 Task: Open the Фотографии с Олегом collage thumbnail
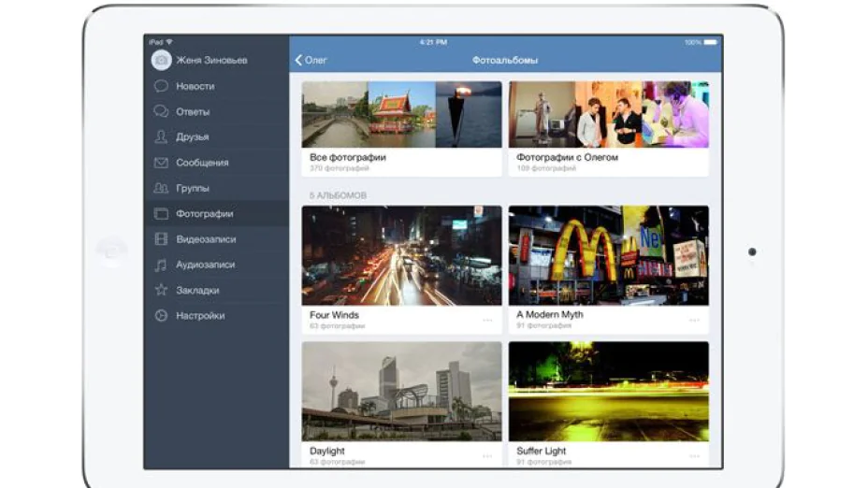click(609, 115)
